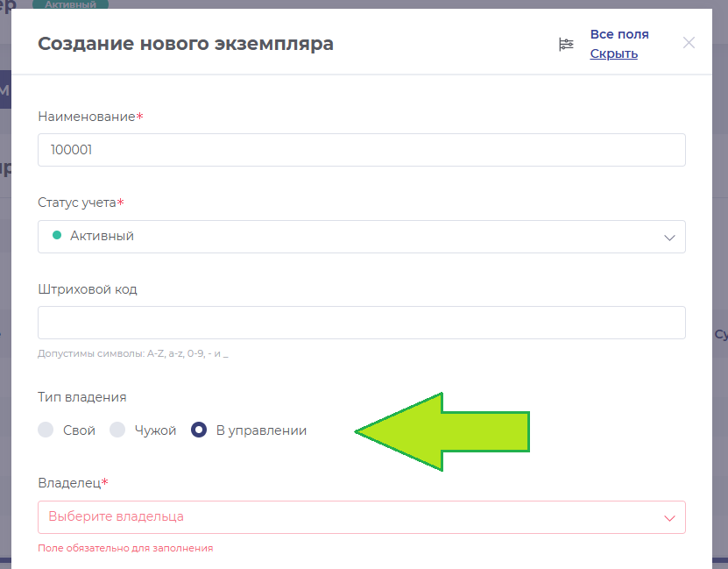The image size is (728, 569).
Task: Click the chevron arrow of Статус учета
Action: click(x=669, y=238)
